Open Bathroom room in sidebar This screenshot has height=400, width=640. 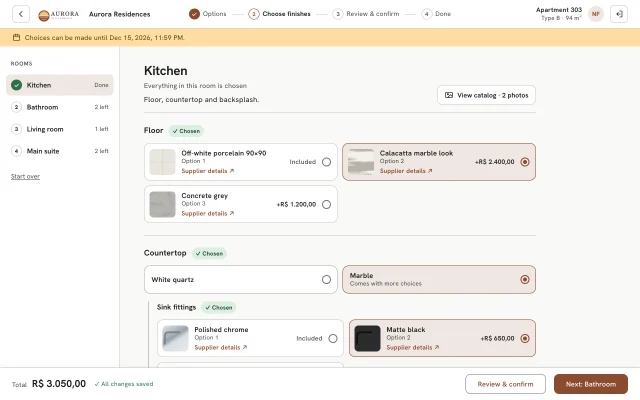(60, 107)
